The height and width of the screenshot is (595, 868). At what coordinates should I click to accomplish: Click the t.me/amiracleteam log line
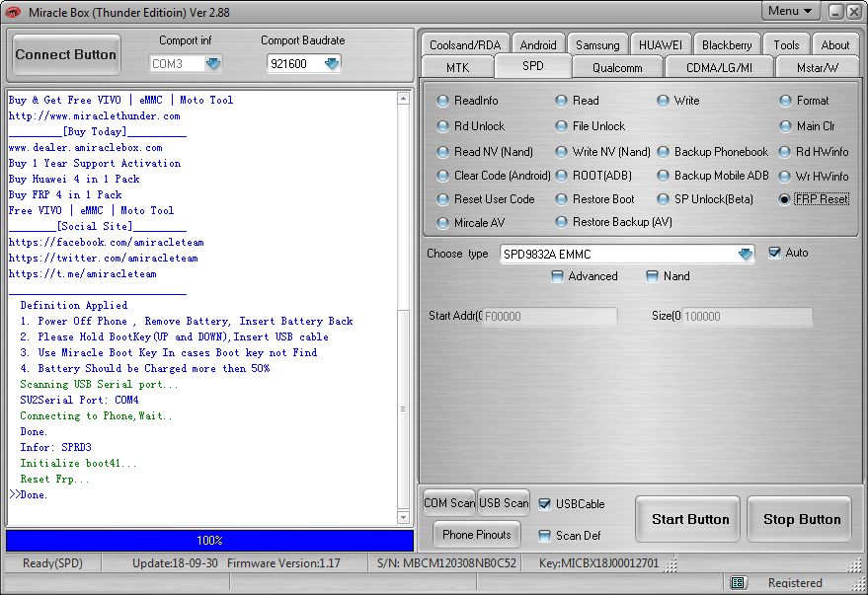(x=83, y=273)
